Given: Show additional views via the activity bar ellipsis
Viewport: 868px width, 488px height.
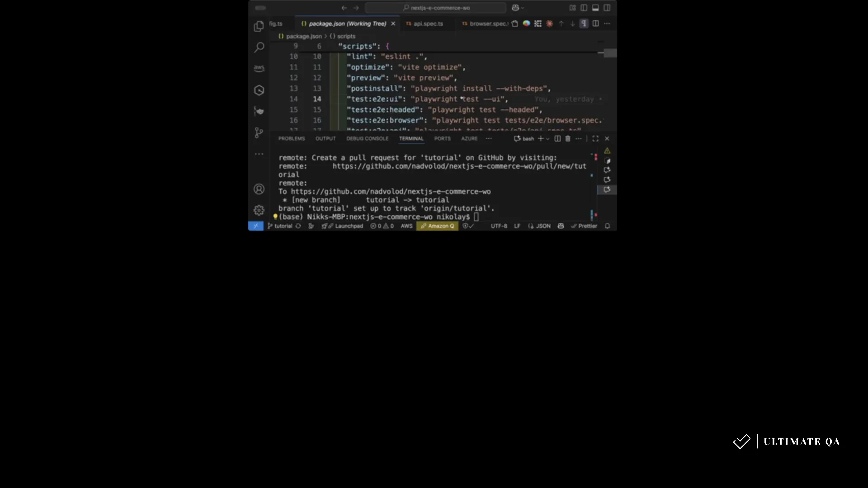Looking at the screenshot, I should [259, 154].
